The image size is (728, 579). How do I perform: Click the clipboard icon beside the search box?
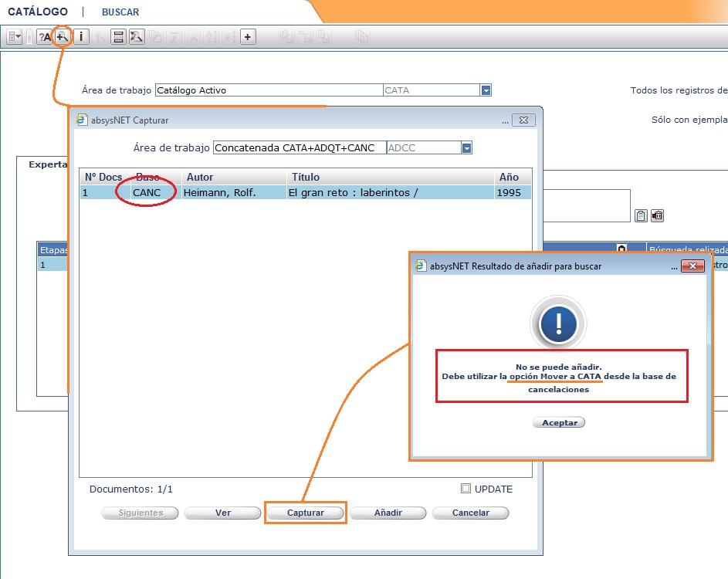pos(641,215)
